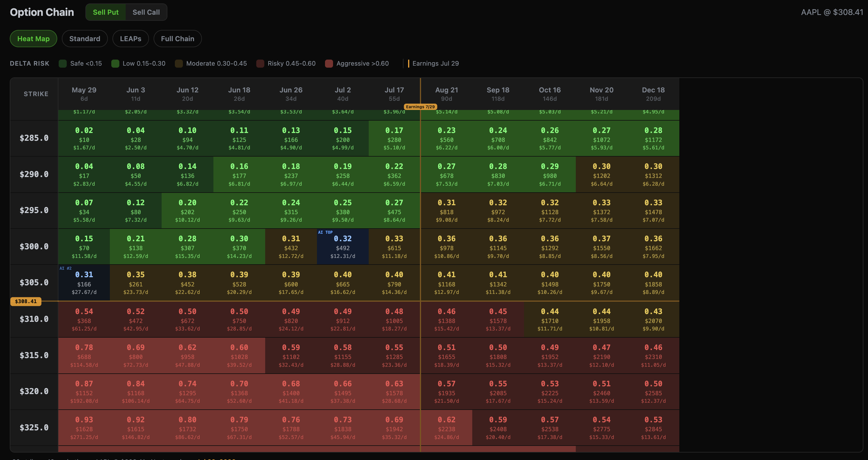
Task: Click the $320.0 strike row label
Action: click(34, 391)
